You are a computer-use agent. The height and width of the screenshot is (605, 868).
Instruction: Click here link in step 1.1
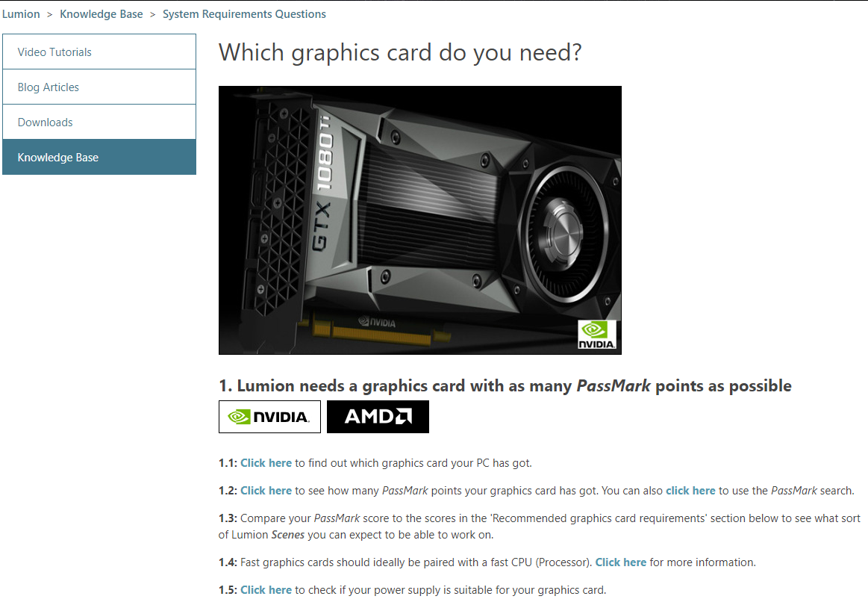(x=266, y=463)
